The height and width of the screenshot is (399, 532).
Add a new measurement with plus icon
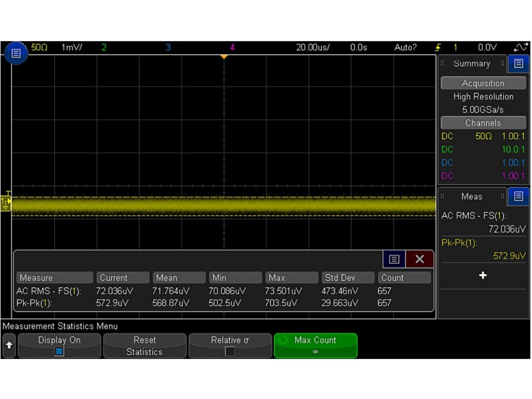(483, 275)
